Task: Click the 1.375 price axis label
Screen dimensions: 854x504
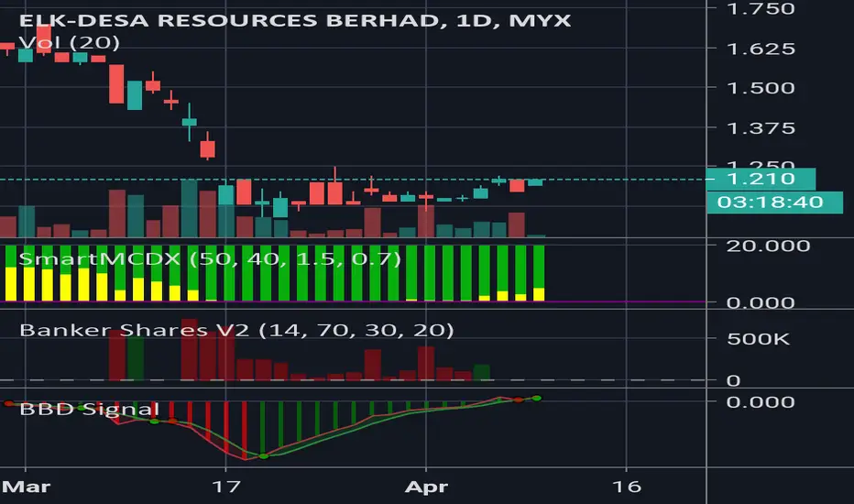Action: (x=761, y=128)
